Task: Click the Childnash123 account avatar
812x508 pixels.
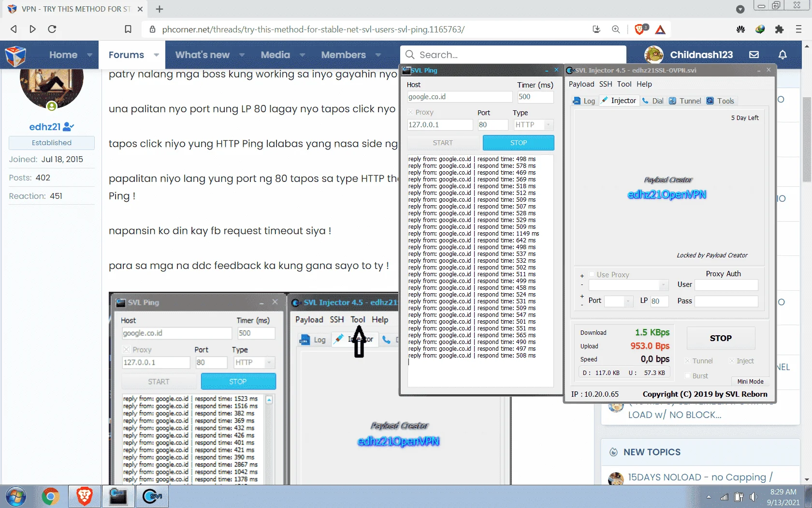Action: tap(654, 55)
